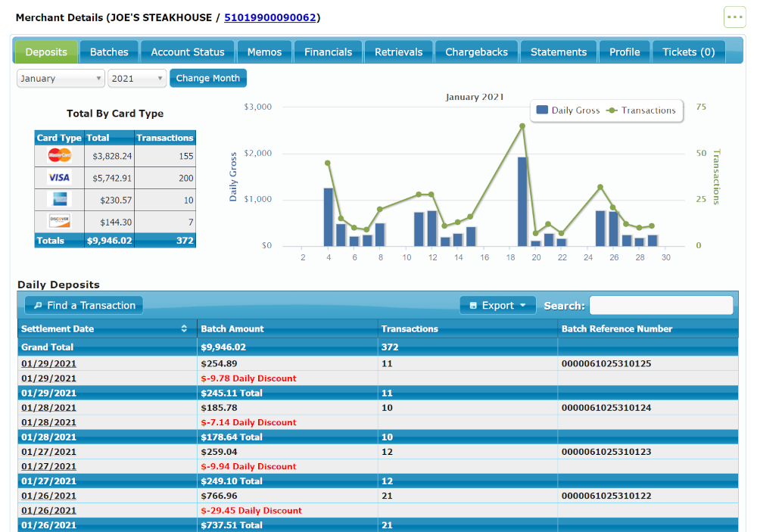Open the first 01/28/2021 settlement date link
This screenshot has width=757, height=532.
(x=48, y=407)
